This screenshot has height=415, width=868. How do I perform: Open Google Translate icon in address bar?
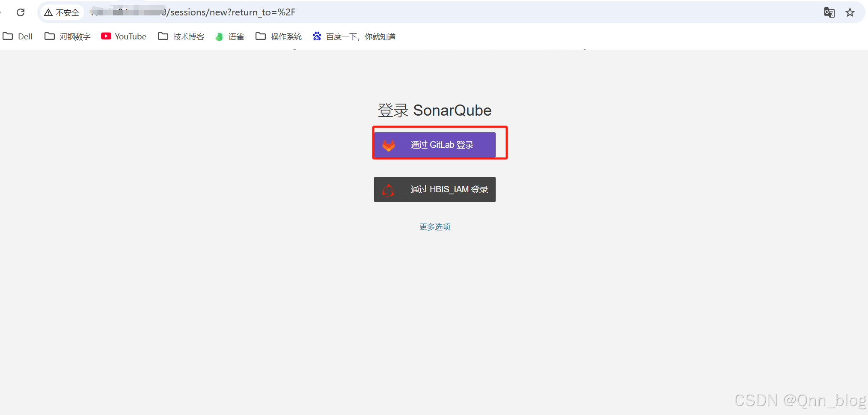coord(829,12)
